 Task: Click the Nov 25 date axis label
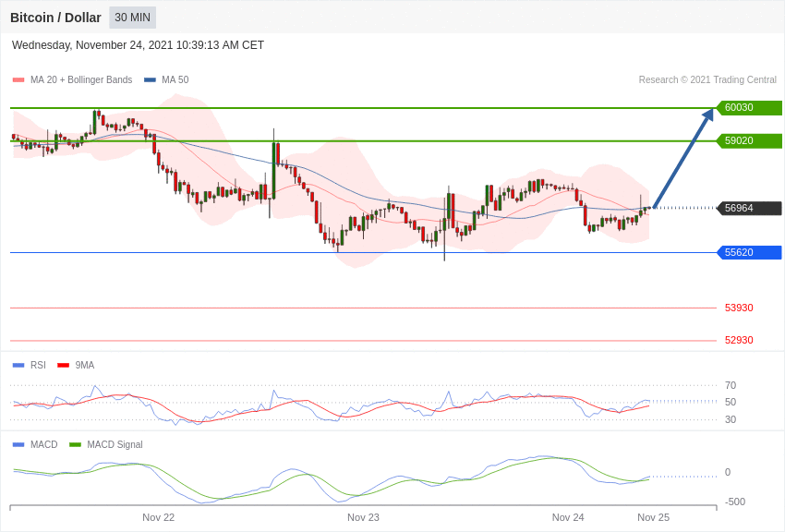pyautogui.click(x=653, y=517)
